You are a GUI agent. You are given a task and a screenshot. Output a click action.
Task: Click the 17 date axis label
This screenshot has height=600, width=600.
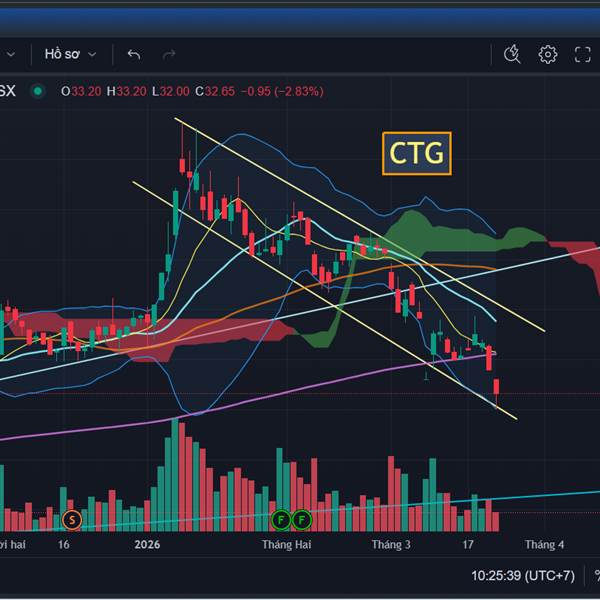pyautogui.click(x=468, y=545)
